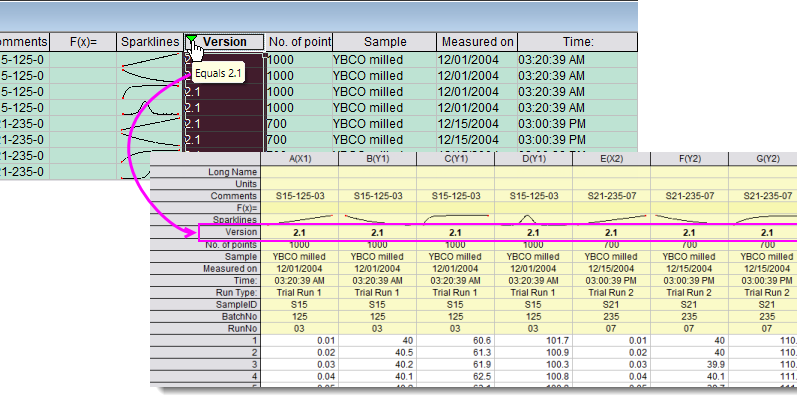Click data cell 61.9 in column C(Y1)
This screenshot has height=396, width=797.
pos(455,365)
